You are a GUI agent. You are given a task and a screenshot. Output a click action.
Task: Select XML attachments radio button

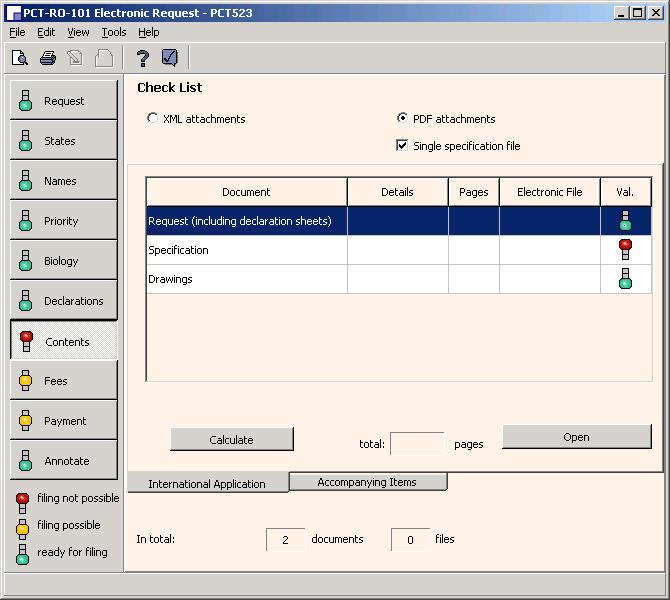coord(152,118)
